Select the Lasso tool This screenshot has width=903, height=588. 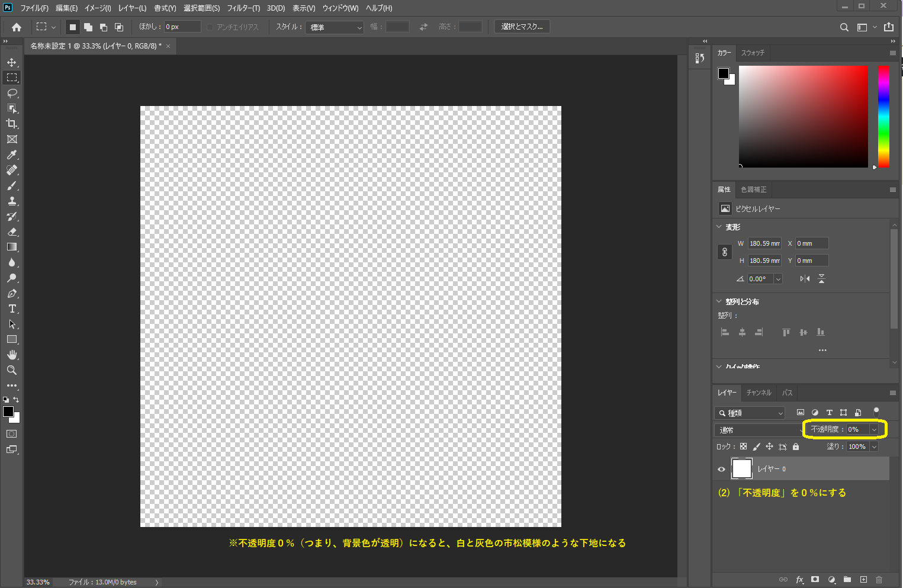point(12,93)
